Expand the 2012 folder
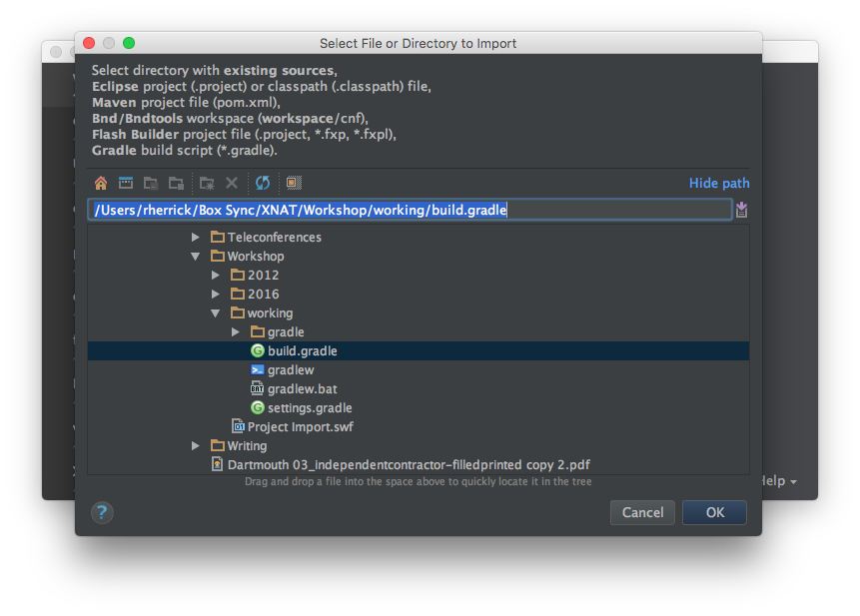The image size is (860, 616). click(x=216, y=276)
